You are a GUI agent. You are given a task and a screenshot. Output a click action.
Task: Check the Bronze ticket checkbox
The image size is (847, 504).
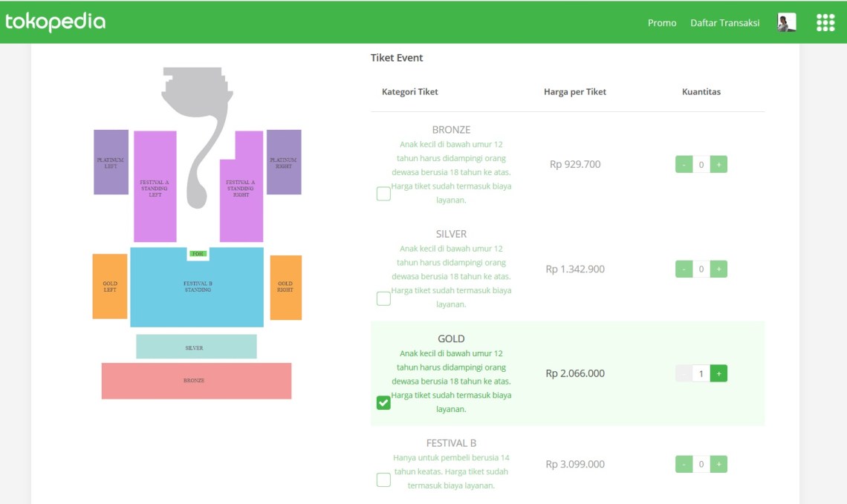click(383, 194)
